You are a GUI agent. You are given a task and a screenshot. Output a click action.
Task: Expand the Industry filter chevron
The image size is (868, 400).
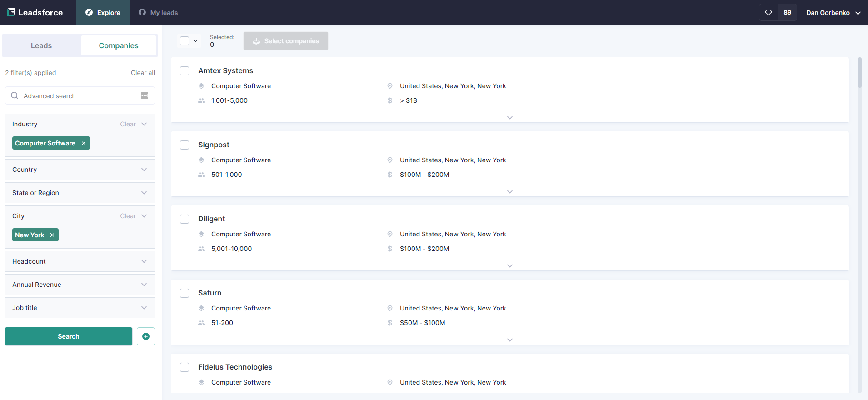tap(144, 124)
